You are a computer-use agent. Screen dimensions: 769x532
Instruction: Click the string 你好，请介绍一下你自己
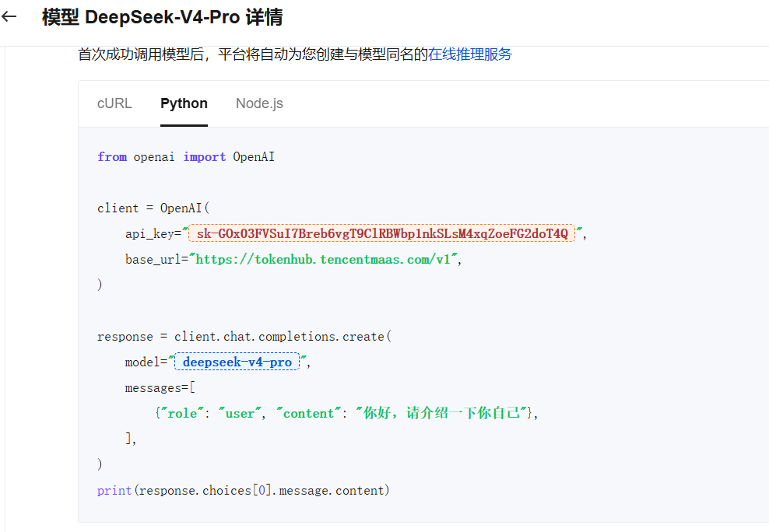click(441, 413)
